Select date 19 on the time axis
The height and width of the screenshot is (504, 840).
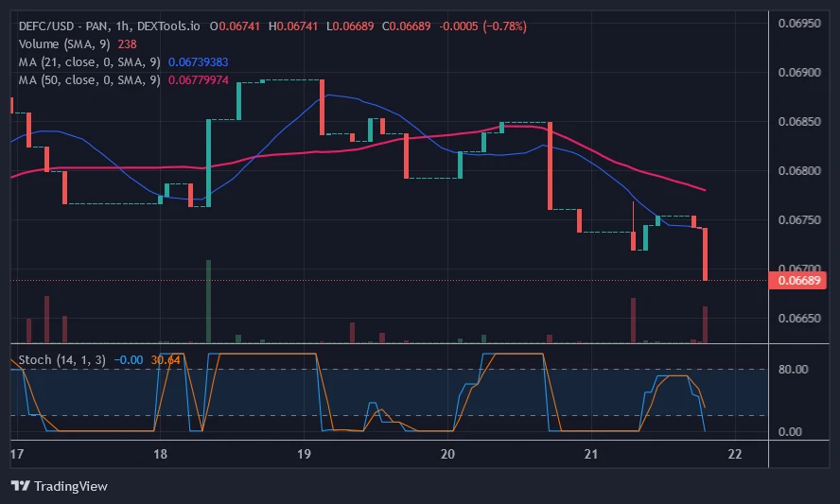(304, 455)
